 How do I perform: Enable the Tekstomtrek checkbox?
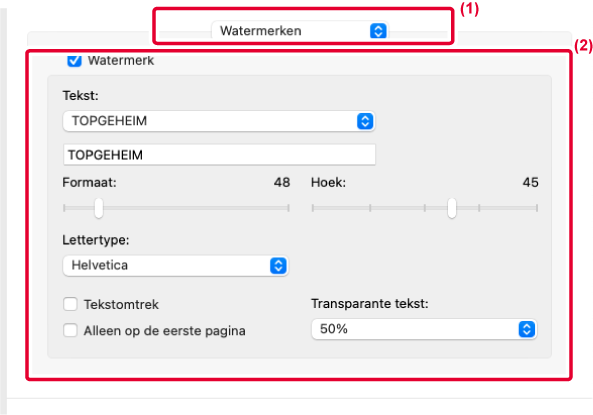click(x=70, y=304)
